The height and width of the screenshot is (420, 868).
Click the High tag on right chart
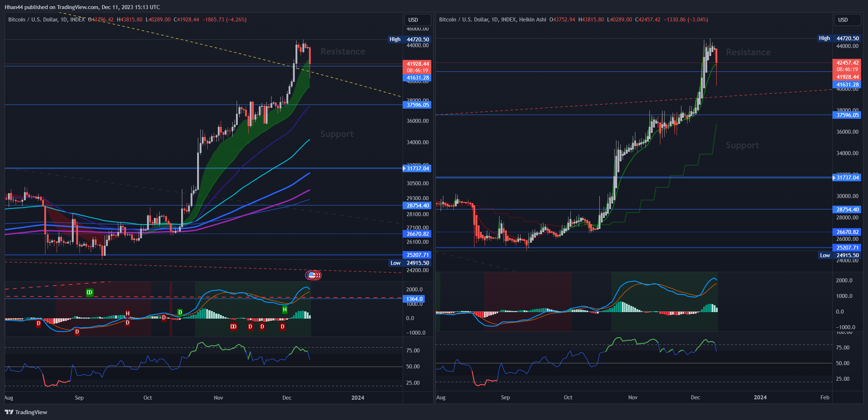(824, 38)
